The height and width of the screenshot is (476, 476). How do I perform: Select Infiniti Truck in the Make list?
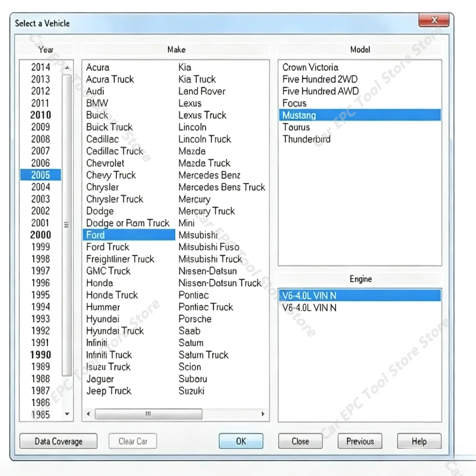[x=109, y=355]
